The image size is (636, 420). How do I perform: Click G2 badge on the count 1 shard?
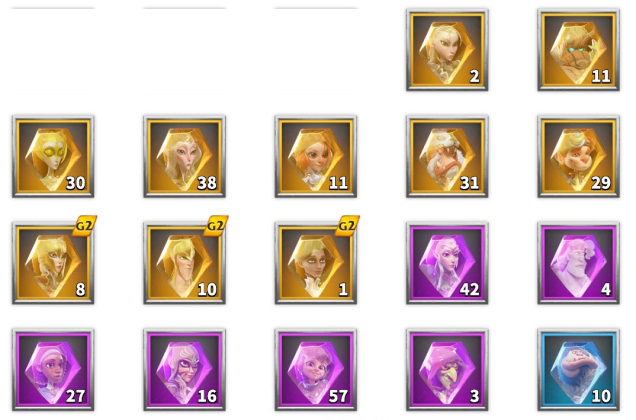(x=347, y=225)
